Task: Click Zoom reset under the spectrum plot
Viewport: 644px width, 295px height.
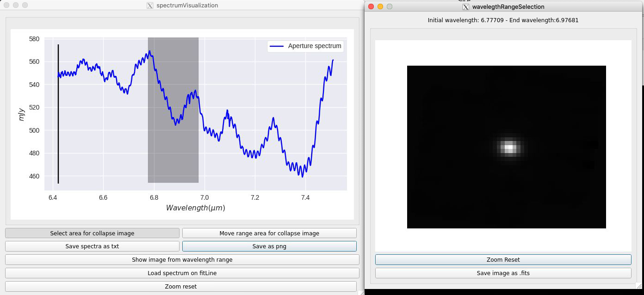Action: (x=181, y=286)
